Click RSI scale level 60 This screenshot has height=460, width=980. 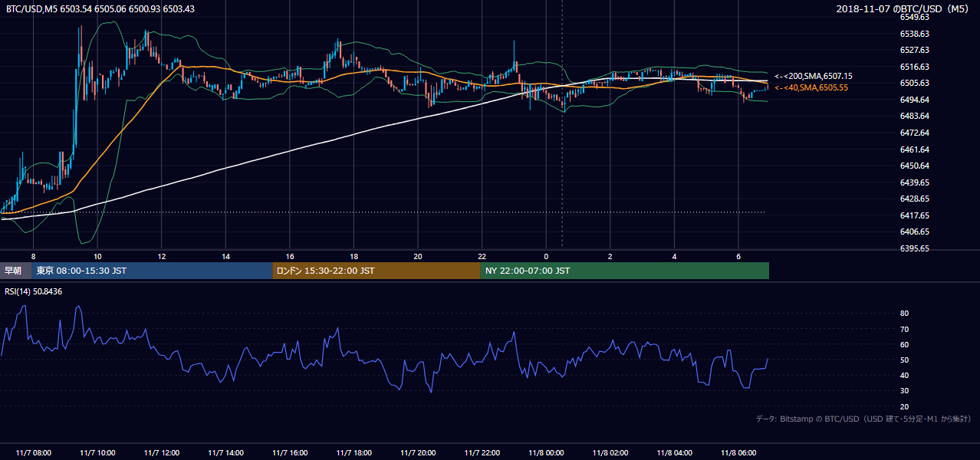coord(904,344)
